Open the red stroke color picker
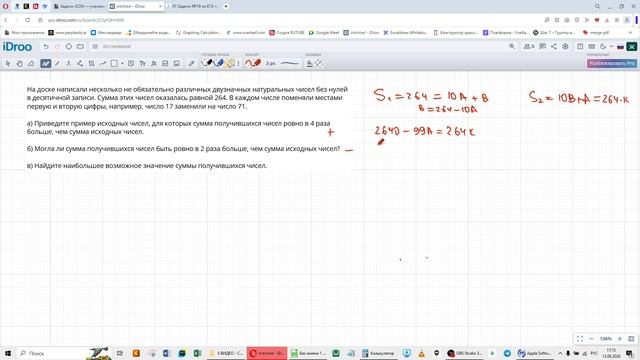 tap(253, 63)
